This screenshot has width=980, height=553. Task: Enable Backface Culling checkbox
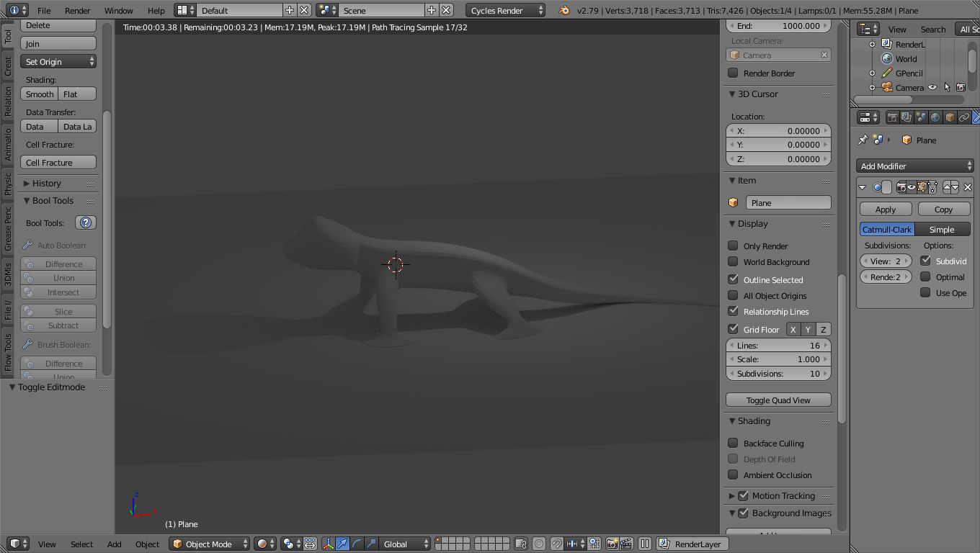pos(733,443)
